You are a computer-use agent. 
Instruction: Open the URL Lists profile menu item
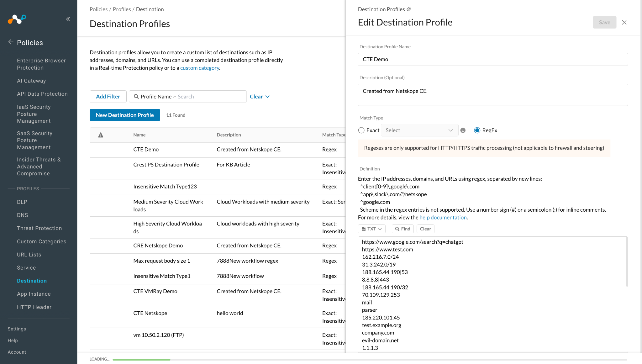[29, 255]
